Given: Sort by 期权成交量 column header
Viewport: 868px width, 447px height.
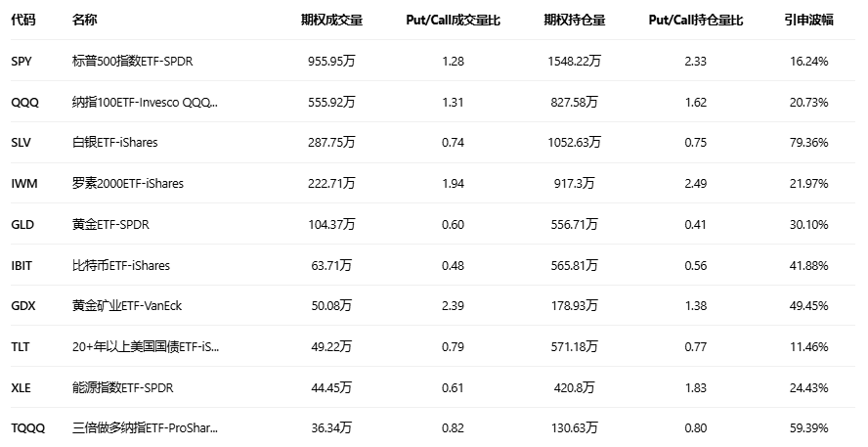Looking at the screenshot, I should pyautogui.click(x=328, y=21).
